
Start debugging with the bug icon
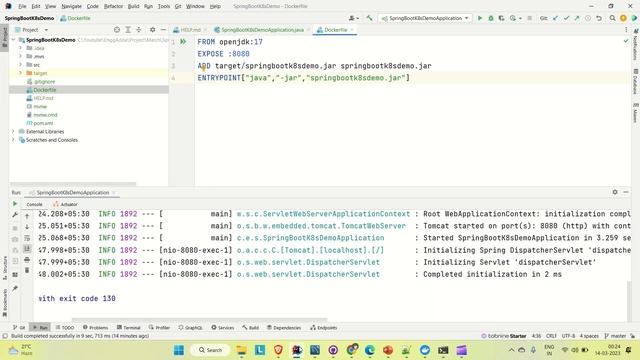(x=491, y=18)
